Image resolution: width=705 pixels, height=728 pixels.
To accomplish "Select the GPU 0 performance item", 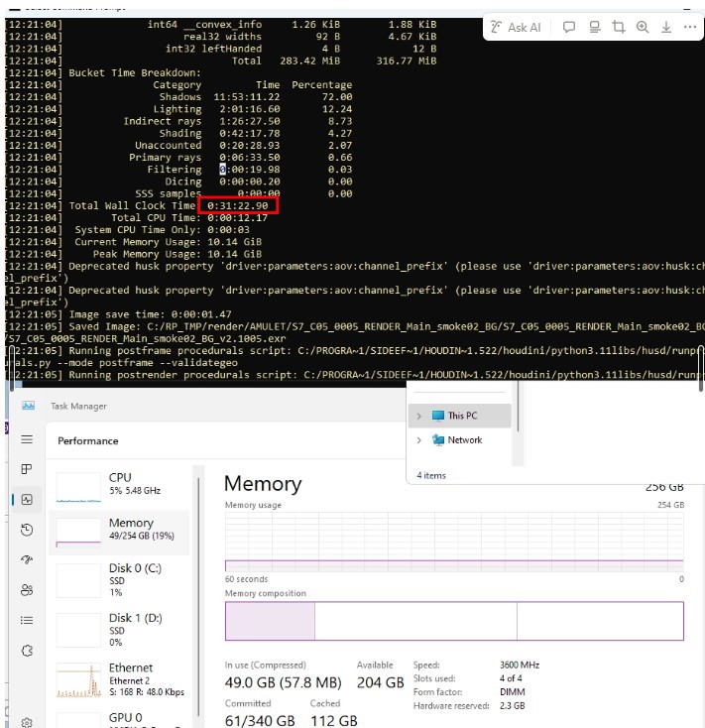I will tap(119, 719).
